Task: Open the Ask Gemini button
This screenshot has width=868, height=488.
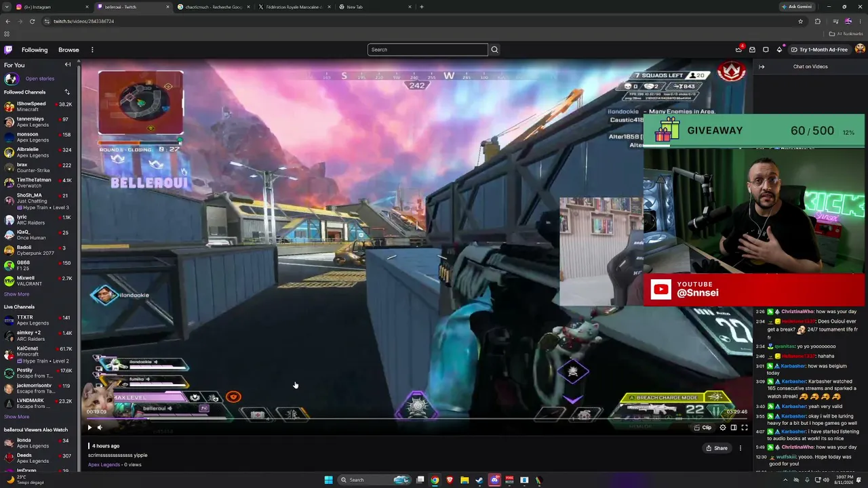Action: click(x=796, y=7)
